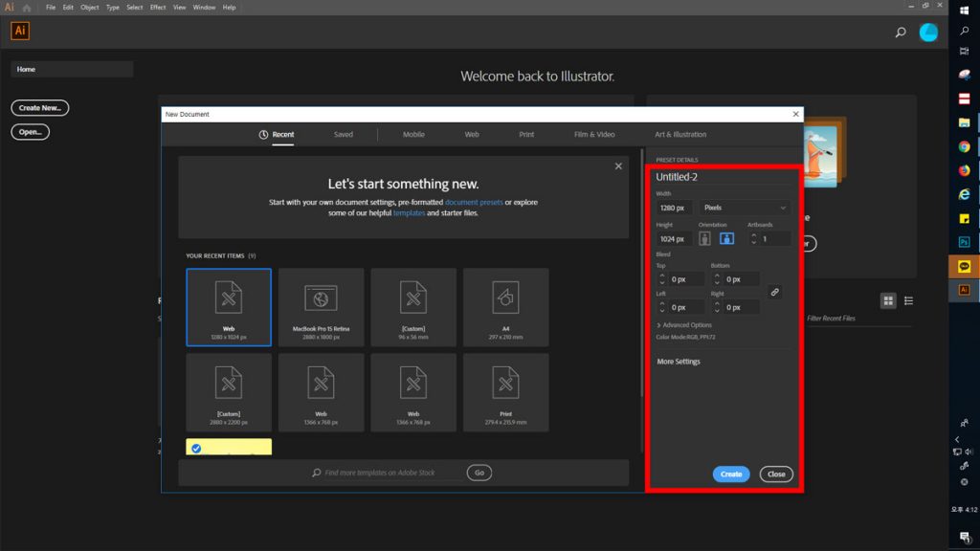This screenshot has width=980, height=551.
Task: Click the Open... button
Action: [x=30, y=132]
